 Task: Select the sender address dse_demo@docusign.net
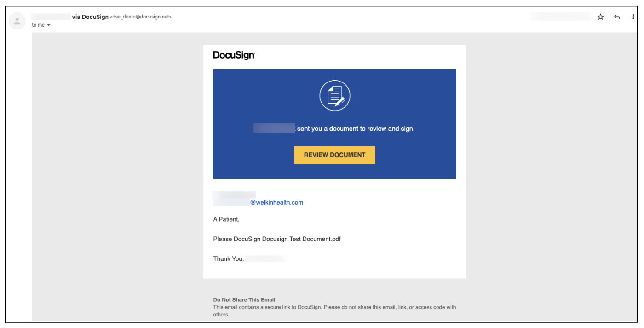coord(141,17)
